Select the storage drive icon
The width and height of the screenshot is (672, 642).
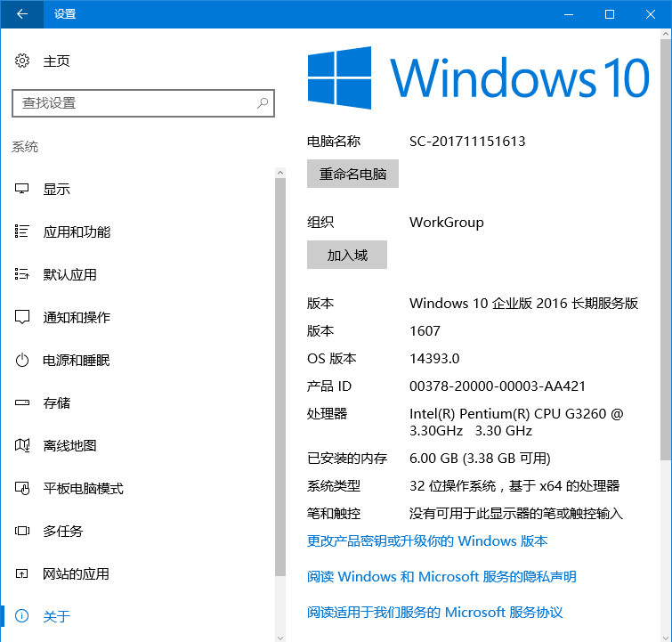click(22, 402)
